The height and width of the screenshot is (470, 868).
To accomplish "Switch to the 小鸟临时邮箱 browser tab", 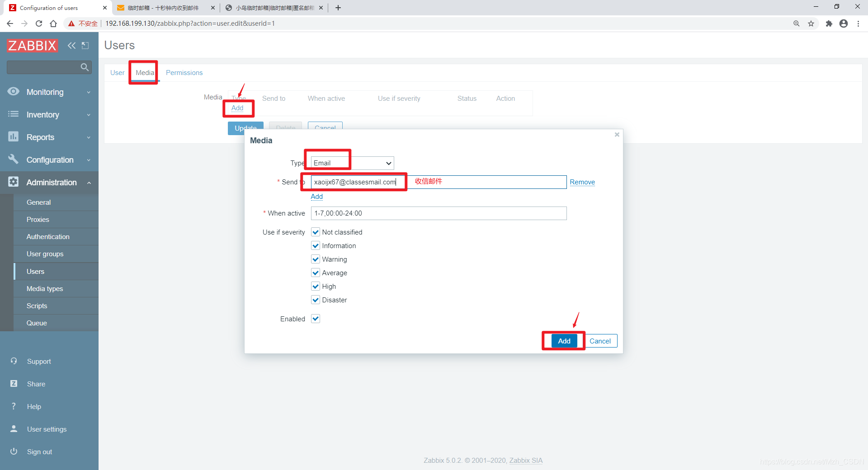I will 274,8.
